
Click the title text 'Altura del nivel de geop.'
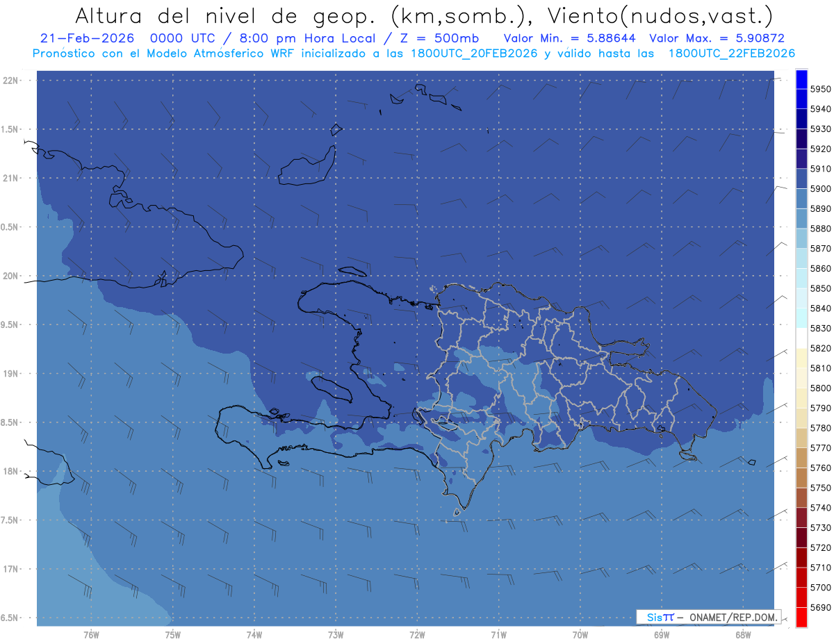[227, 15]
